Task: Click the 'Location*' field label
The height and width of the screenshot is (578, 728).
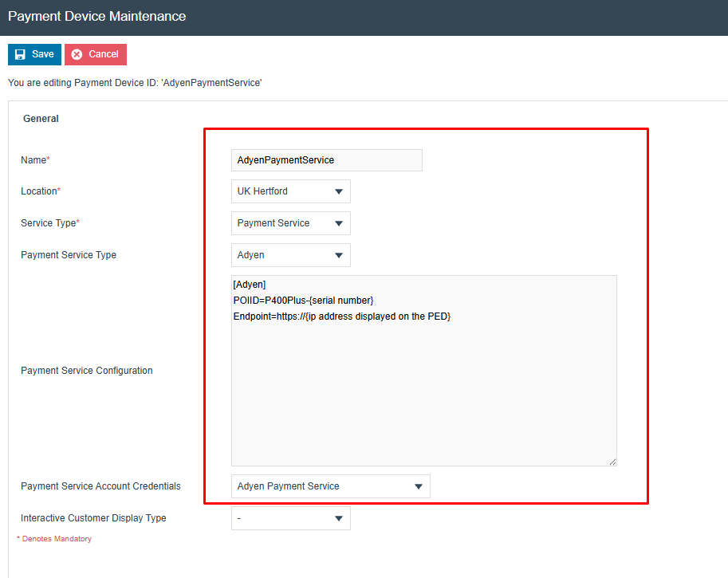Action: [41, 191]
